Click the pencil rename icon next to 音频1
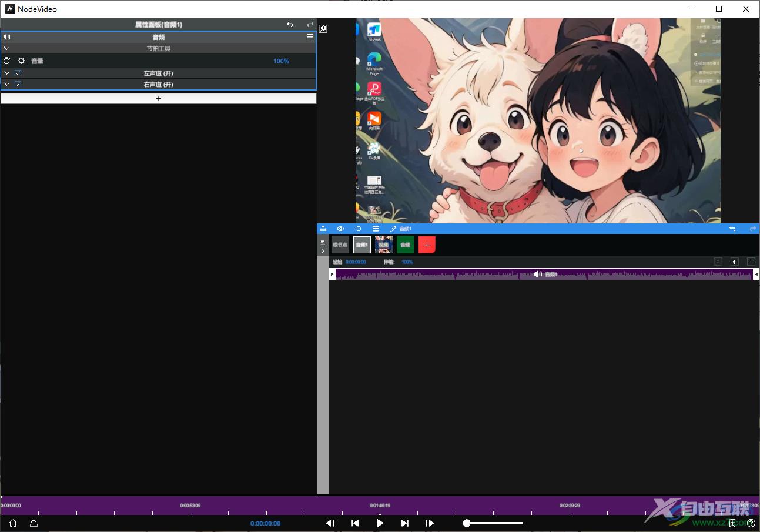The width and height of the screenshot is (760, 532). [393, 229]
